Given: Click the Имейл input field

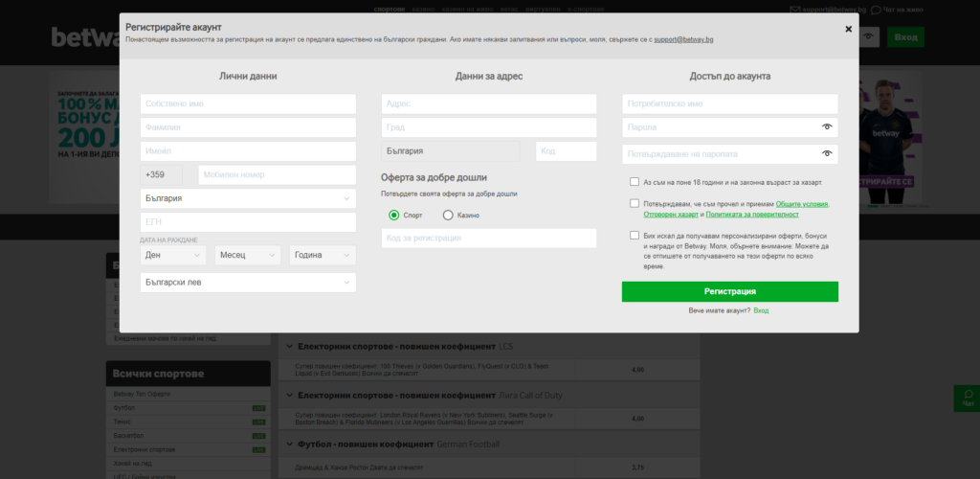Looking at the screenshot, I should [x=248, y=151].
